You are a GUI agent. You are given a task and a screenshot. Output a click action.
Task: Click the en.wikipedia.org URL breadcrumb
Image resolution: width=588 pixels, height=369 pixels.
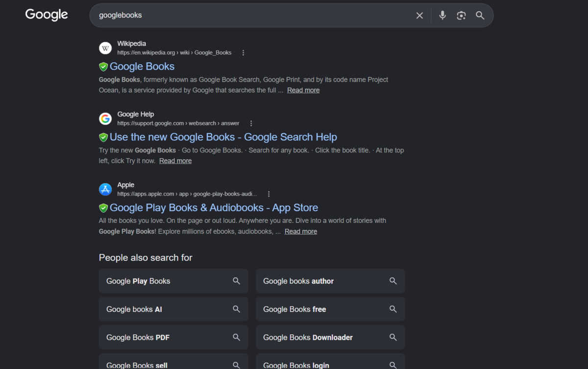tap(174, 52)
